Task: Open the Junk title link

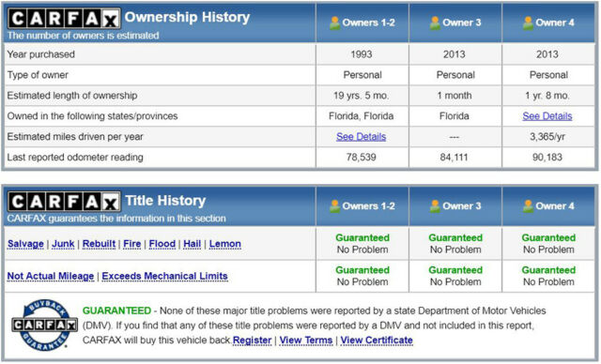Action: (63, 244)
